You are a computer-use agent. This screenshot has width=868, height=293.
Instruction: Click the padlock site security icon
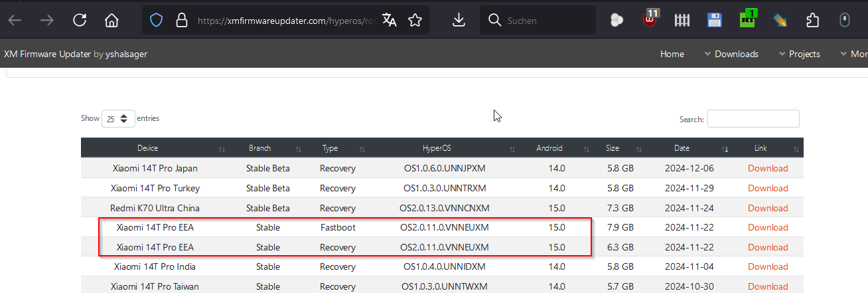pyautogui.click(x=181, y=21)
